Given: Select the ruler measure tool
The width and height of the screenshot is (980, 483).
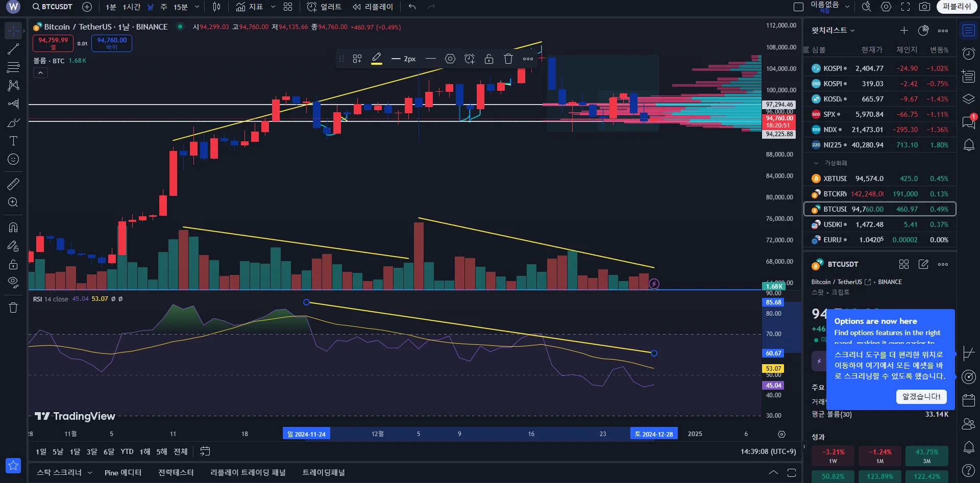Looking at the screenshot, I should click(x=13, y=184).
